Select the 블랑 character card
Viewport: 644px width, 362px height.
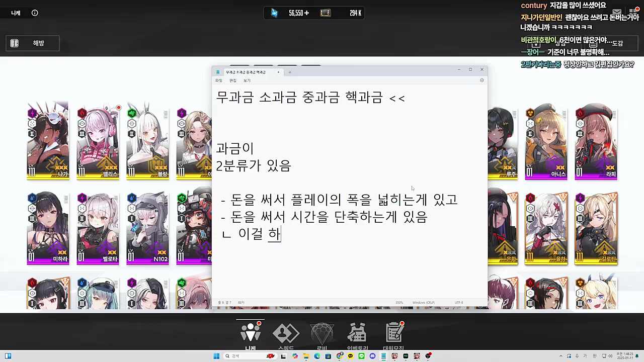pos(147,141)
